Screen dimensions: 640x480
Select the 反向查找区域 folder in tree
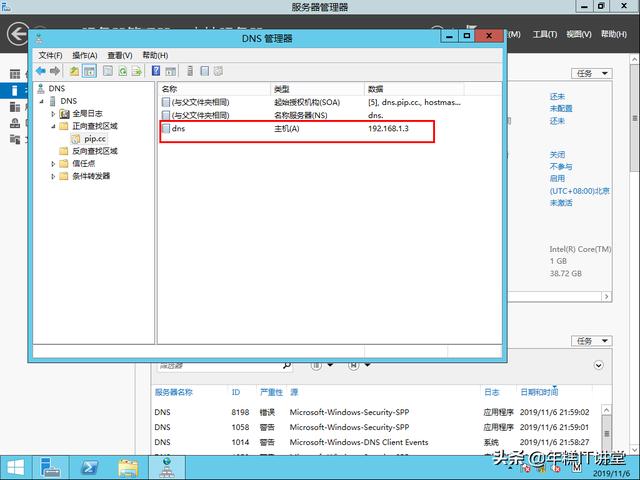coord(95,151)
